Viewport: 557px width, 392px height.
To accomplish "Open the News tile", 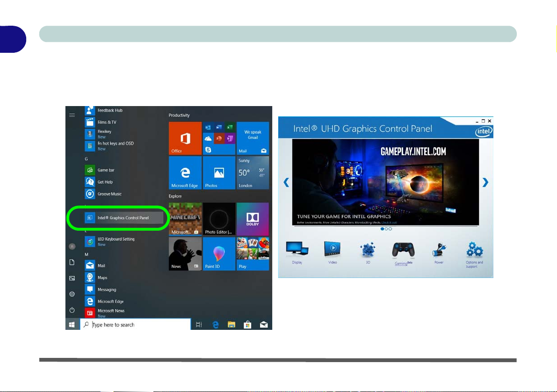I will point(185,254).
